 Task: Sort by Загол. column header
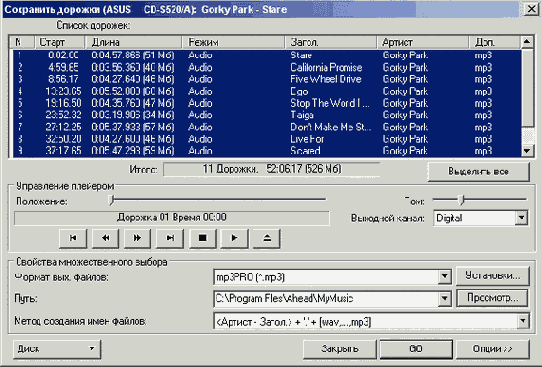coord(331,42)
